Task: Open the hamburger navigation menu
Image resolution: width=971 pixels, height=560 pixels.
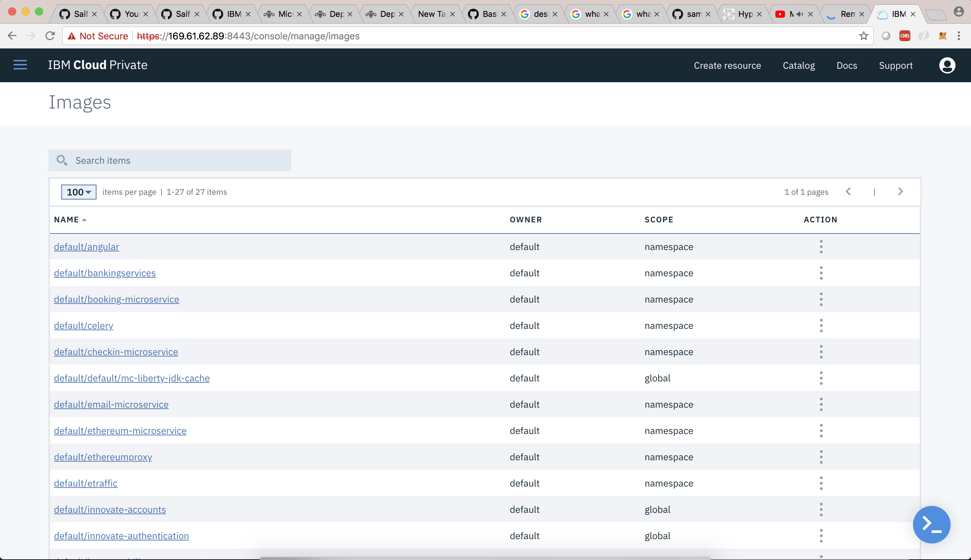Action: click(20, 65)
